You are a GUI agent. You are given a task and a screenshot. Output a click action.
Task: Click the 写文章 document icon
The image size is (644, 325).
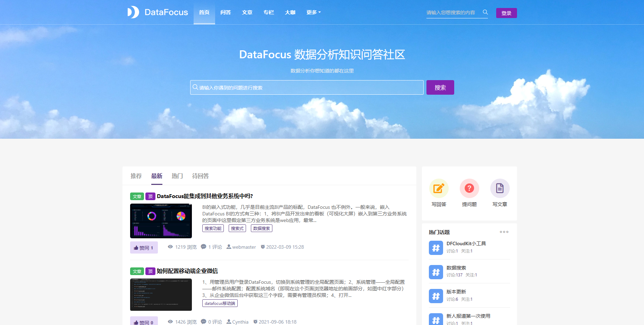tap(500, 188)
